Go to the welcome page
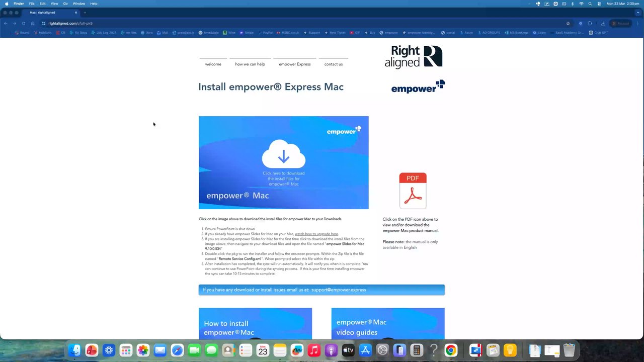This screenshot has height=362, width=644. (213, 64)
